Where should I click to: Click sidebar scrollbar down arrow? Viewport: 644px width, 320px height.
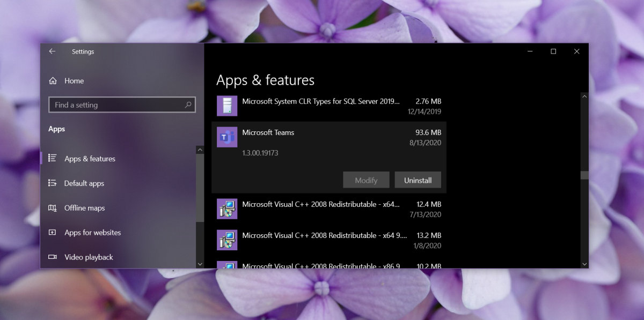pyautogui.click(x=200, y=264)
